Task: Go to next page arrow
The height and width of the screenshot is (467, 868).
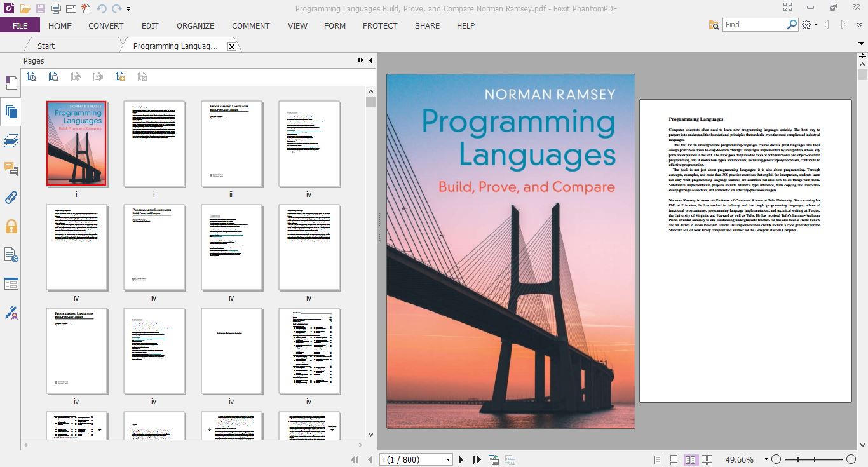Action: pos(461,459)
